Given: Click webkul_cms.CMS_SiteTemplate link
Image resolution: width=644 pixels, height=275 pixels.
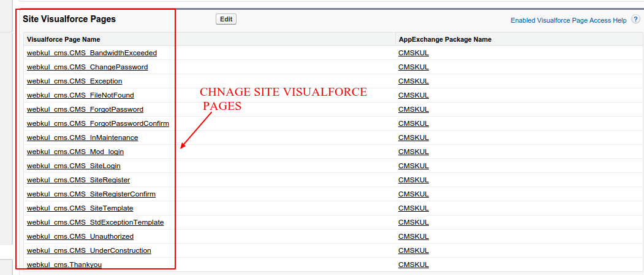Looking at the screenshot, I should [x=80, y=208].
